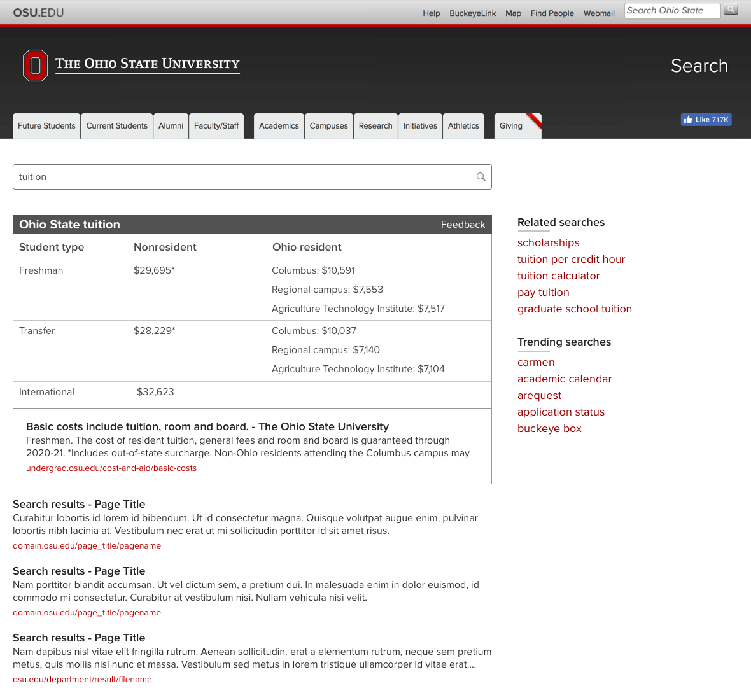Select the Athletics tab

463,126
